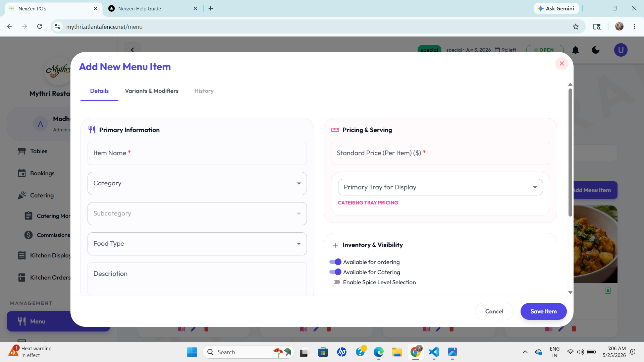Open Microsoft Edge from taskbar
Image resolution: width=644 pixels, height=362 pixels.
coord(378,352)
